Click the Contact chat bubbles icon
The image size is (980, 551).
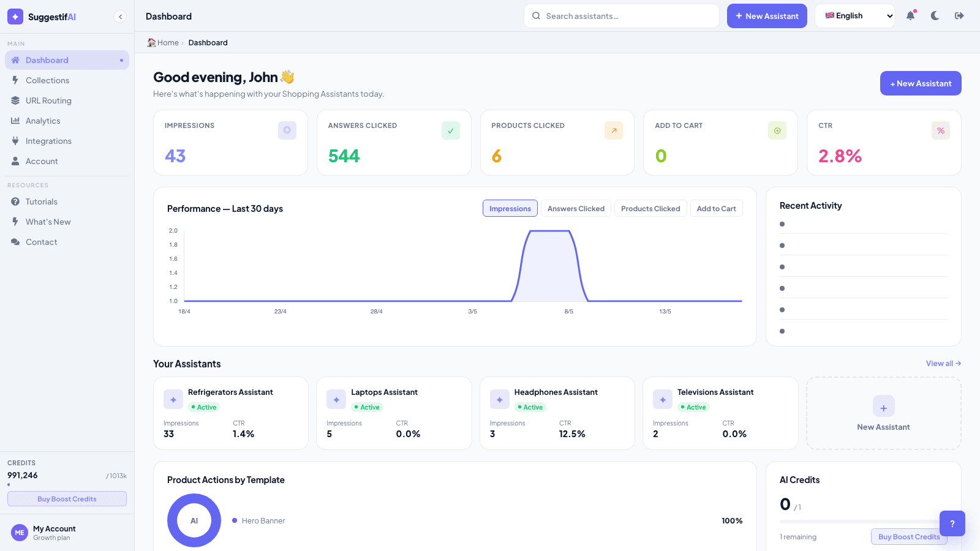coord(15,242)
